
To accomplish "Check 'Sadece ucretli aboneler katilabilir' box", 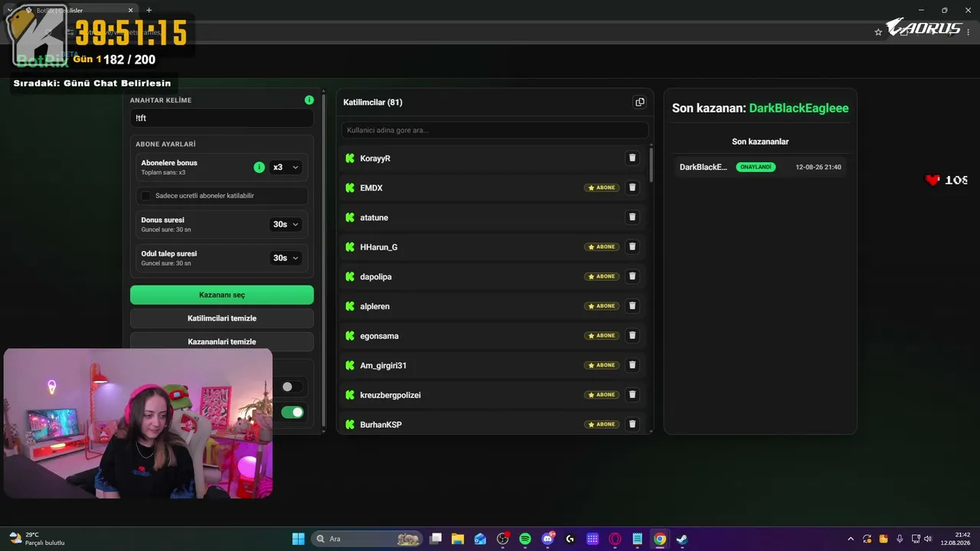I will coord(146,196).
